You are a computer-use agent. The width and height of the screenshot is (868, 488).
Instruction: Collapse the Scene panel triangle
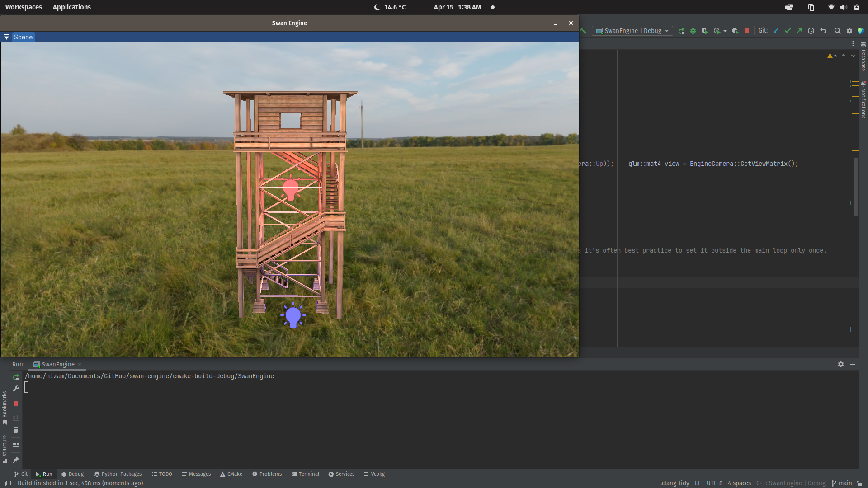tap(6, 37)
